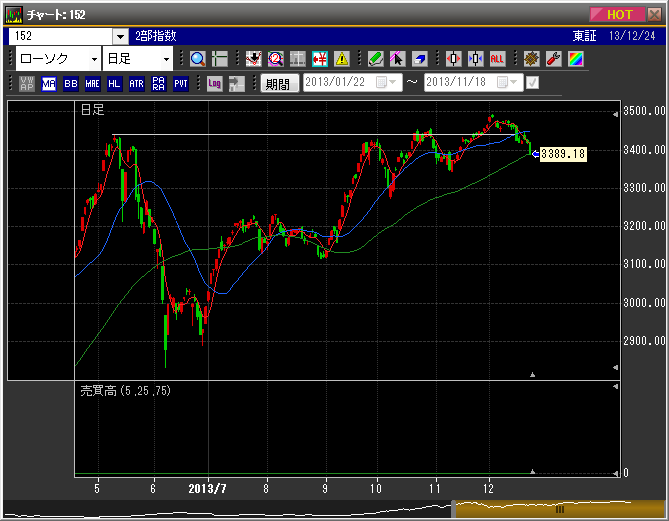Toggle the Log scale button
The image size is (669, 521).
tap(213, 84)
